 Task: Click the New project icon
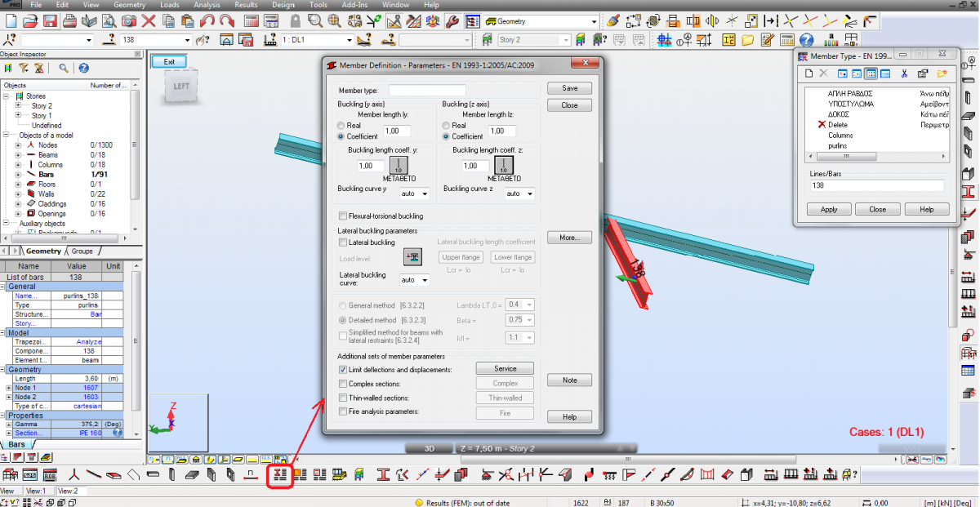click(x=10, y=21)
